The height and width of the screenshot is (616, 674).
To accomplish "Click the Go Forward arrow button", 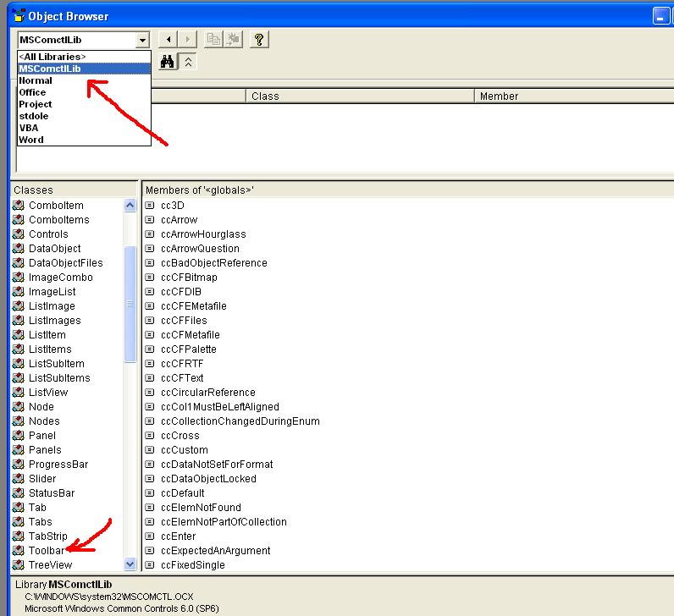I will point(188,40).
